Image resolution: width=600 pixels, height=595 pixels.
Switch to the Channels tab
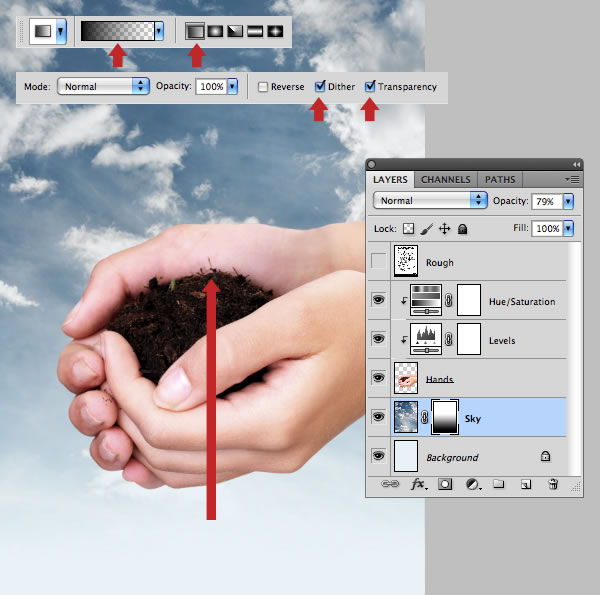446,179
